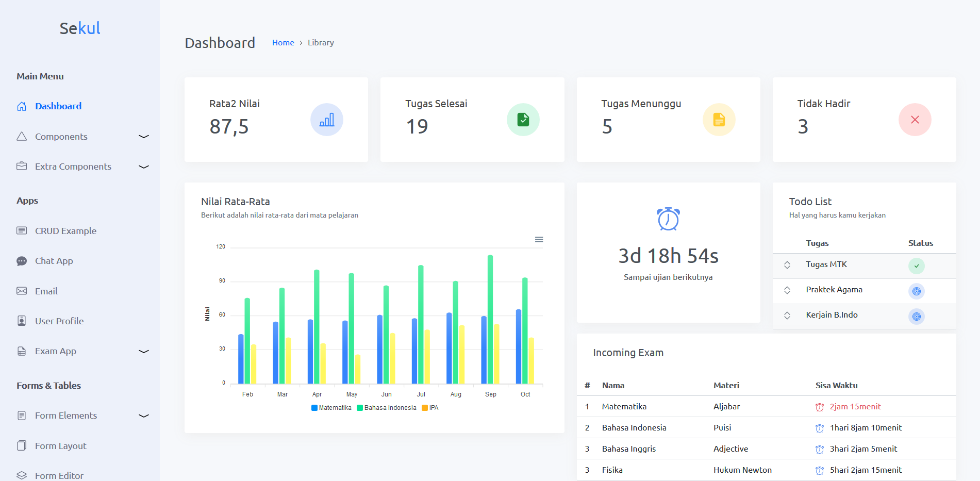Expand the Extra Components submenu arrow
Image resolution: width=980 pixels, height=481 pixels.
tap(144, 167)
